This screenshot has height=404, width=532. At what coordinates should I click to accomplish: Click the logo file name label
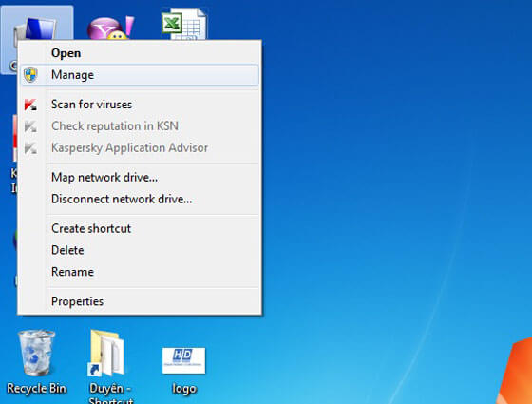point(184,389)
